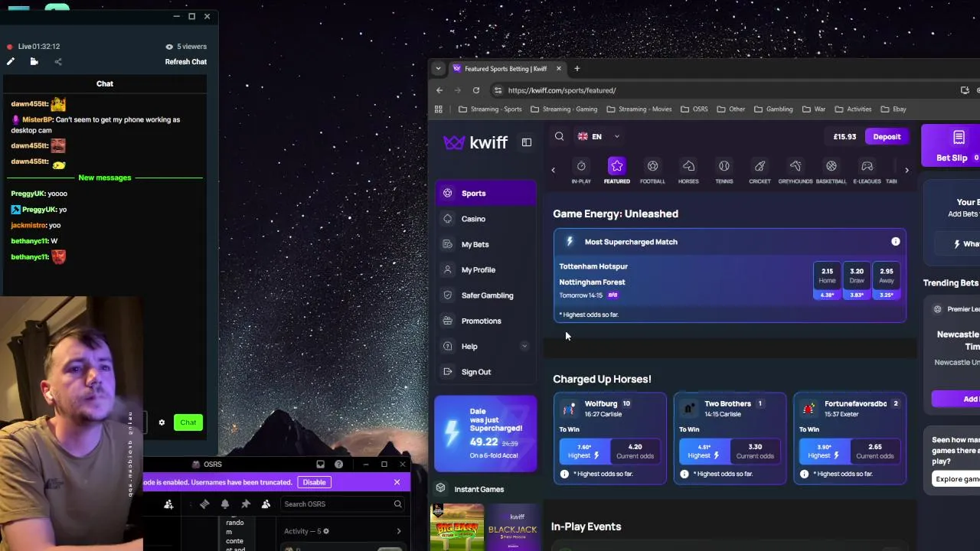Select Fortunefavorsbc current odds 2.65
Image resolution: width=980 pixels, height=551 pixels.
874,451
